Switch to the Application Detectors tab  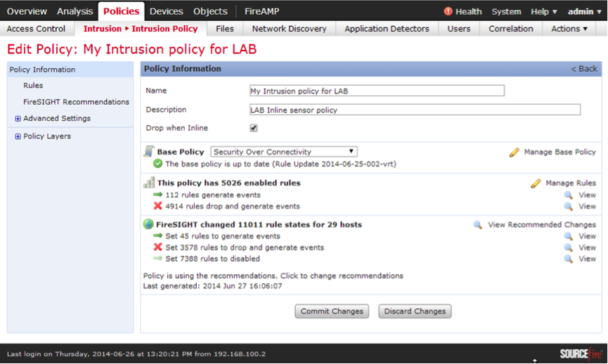[387, 29]
